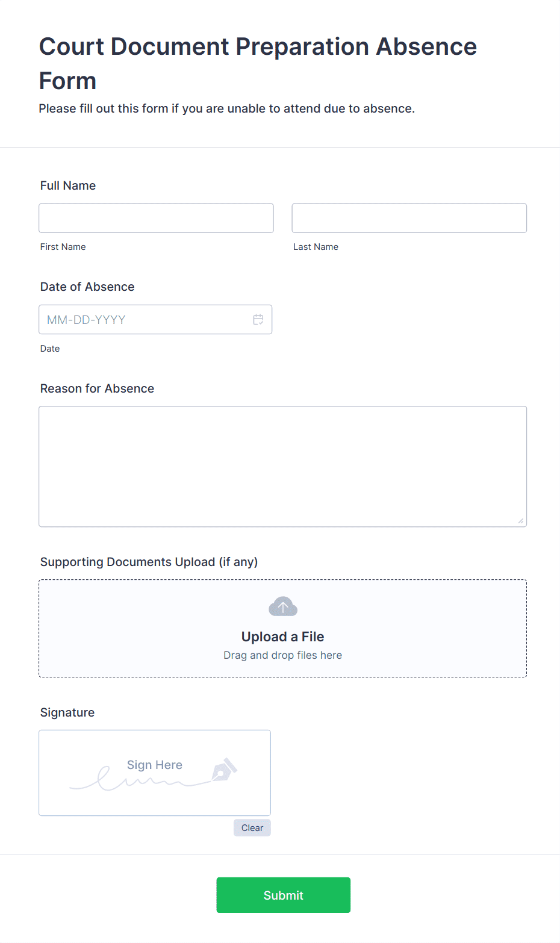Focus the MM-DD-YYYY date field
This screenshot has width=560, height=943.
point(155,320)
